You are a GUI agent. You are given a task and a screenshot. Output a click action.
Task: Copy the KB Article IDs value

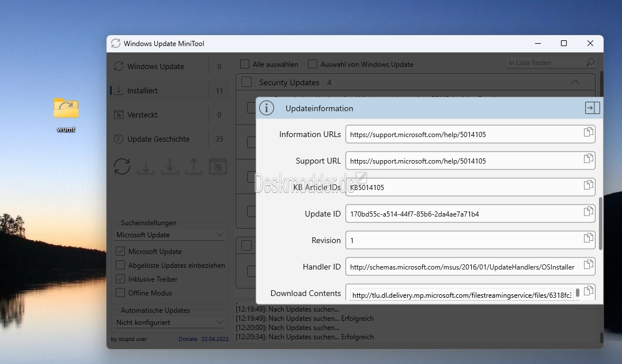pyautogui.click(x=588, y=185)
